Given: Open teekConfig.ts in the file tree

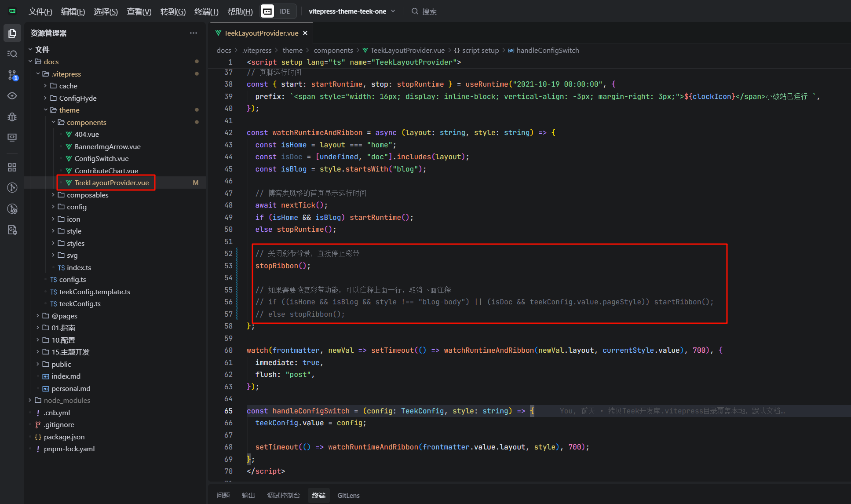Looking at the screenshot, I should pos(80,303).
